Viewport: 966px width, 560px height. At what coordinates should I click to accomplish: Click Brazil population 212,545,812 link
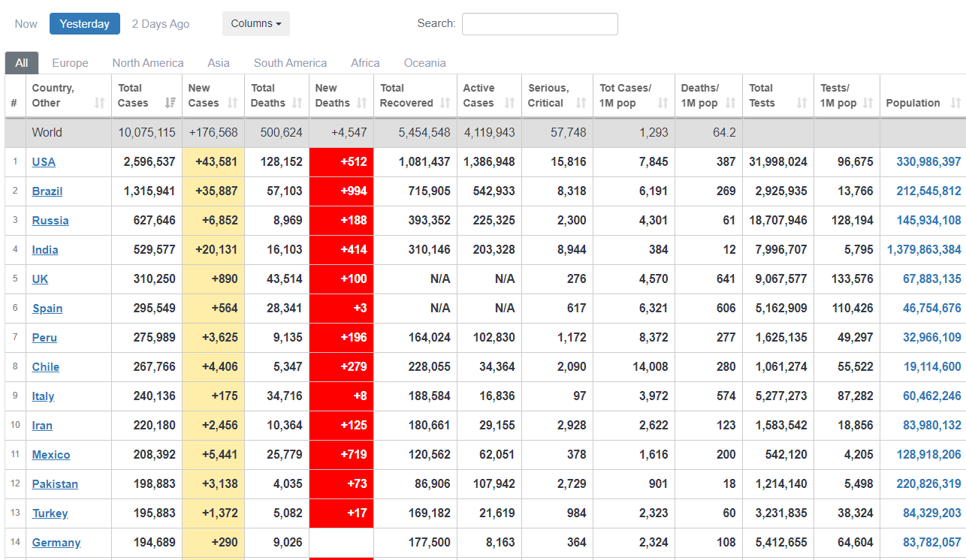[x=928, y=191]
